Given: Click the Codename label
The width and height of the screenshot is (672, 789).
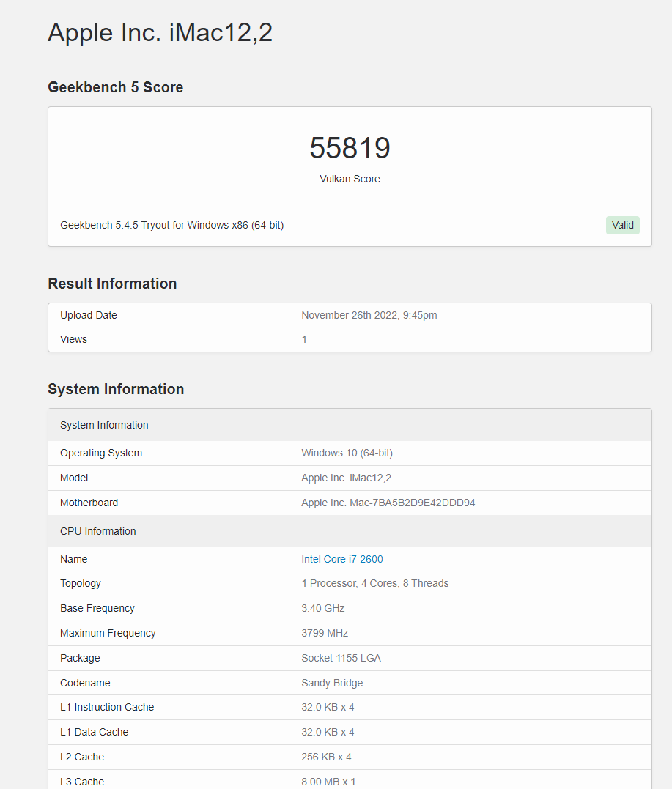Looking at the screenshot, I should (x=85, y=683).
